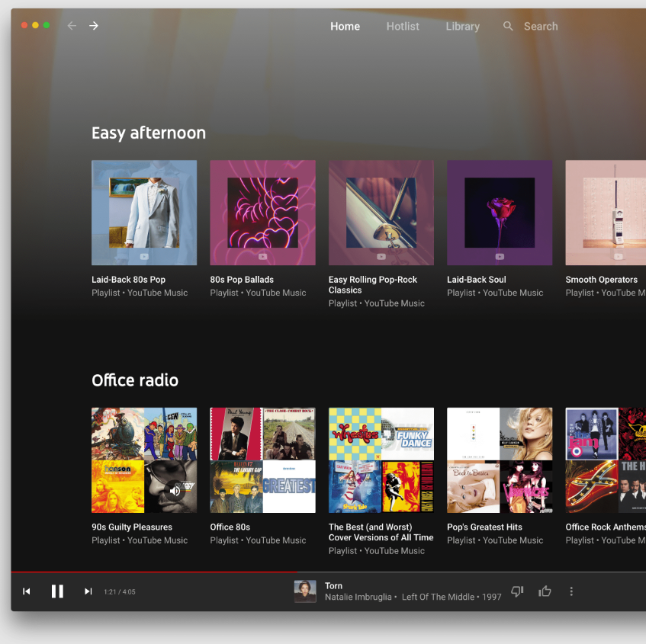Select the Home tab
This screenshot has height=644, width=646.
[345, 26]
